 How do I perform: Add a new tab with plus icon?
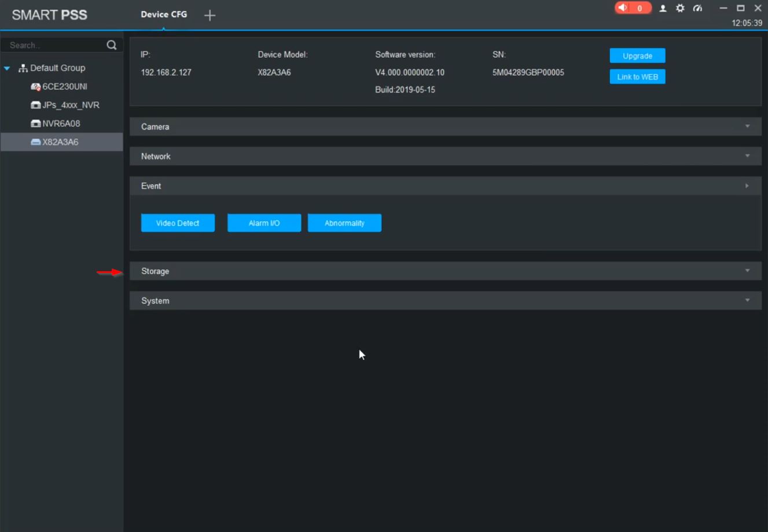pos(210,16)
